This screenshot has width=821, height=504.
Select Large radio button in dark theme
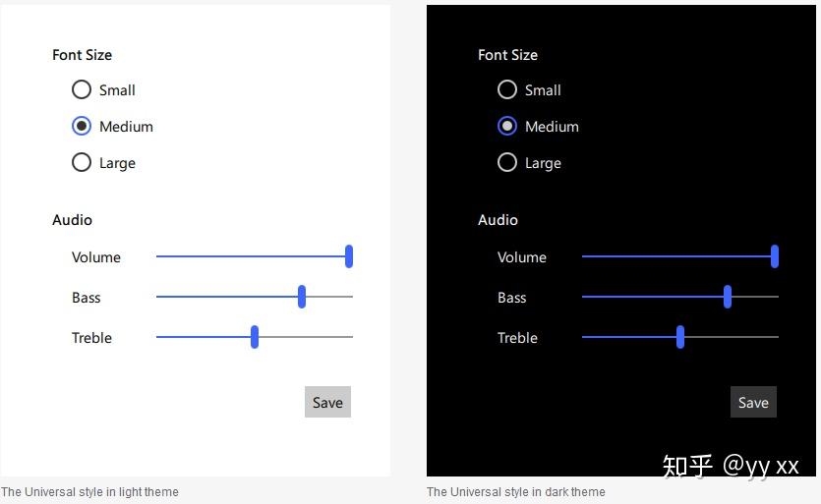pyautogui.click(x=507, y=163)
